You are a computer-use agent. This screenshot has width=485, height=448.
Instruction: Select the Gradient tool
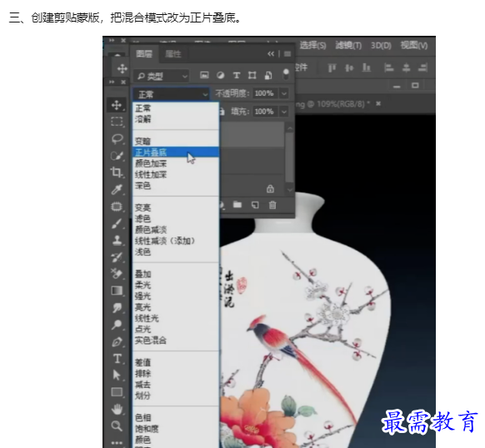point(117,291)
